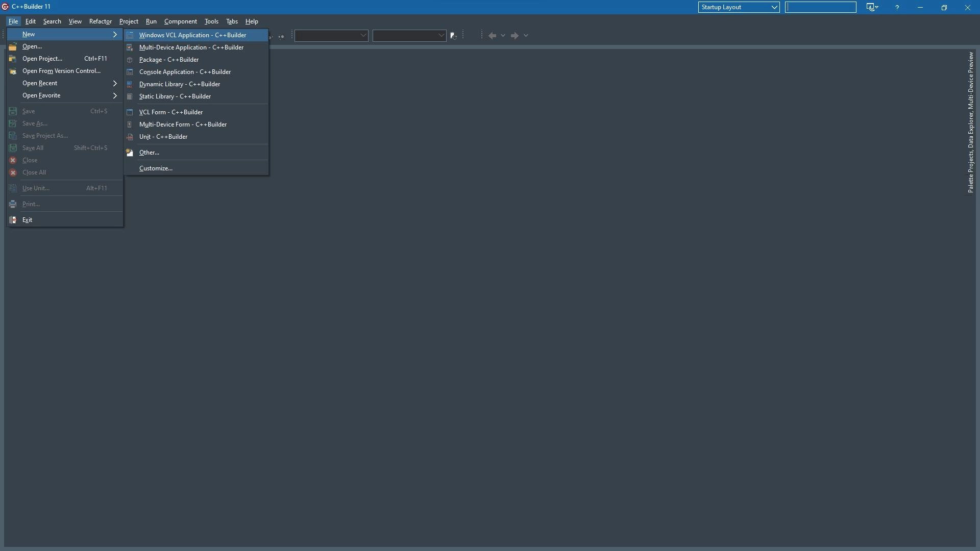Screen dimensions: 980x551
Task: Click the Open From Version Control icon
Action: 13,71
